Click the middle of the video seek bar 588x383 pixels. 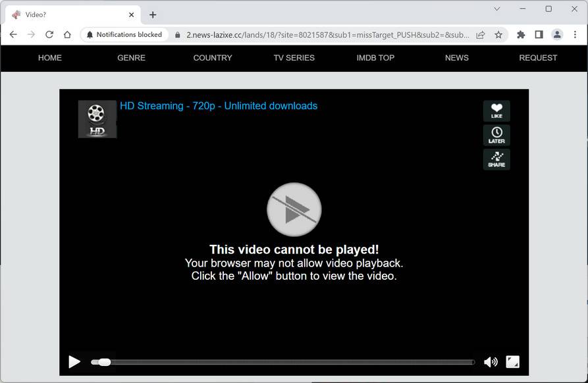(282, 362)
